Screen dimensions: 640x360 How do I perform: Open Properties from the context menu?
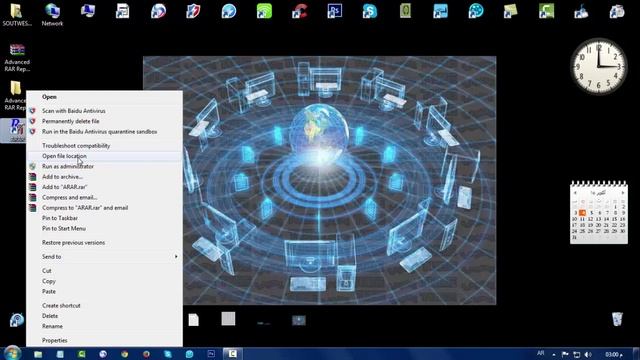point(104,340)
